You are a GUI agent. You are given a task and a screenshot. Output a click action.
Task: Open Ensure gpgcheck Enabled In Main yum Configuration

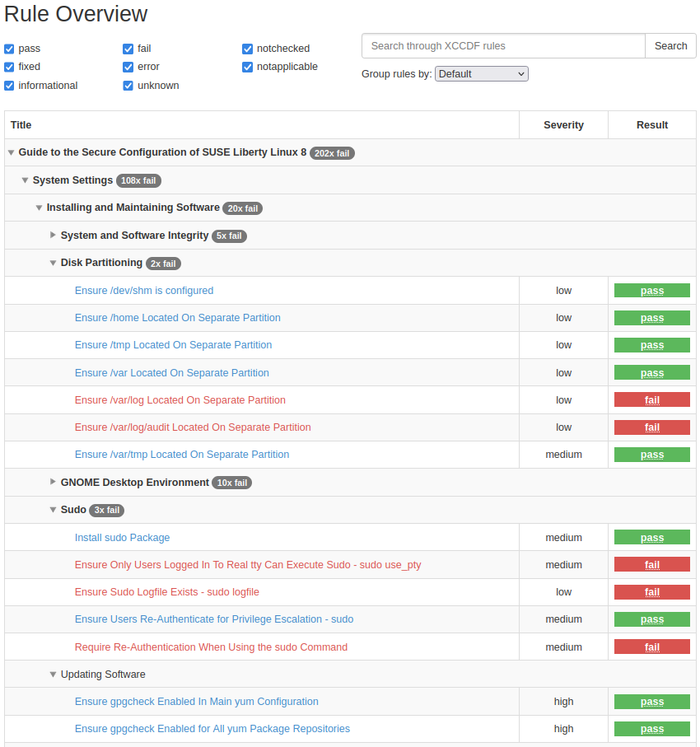(x=196, y=702)
